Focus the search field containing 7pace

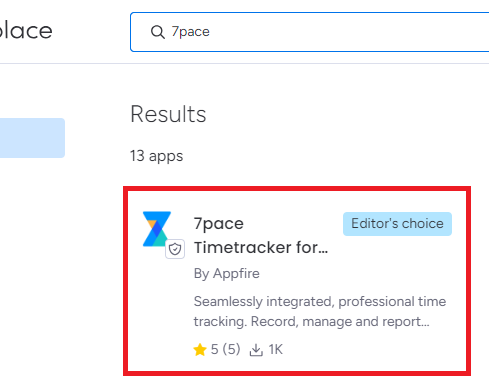(310, 32)
